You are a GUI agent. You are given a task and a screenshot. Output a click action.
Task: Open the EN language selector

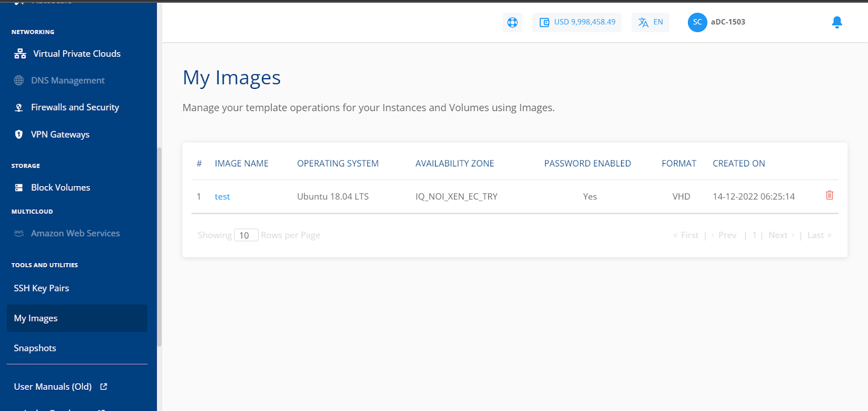coord(650,22)
